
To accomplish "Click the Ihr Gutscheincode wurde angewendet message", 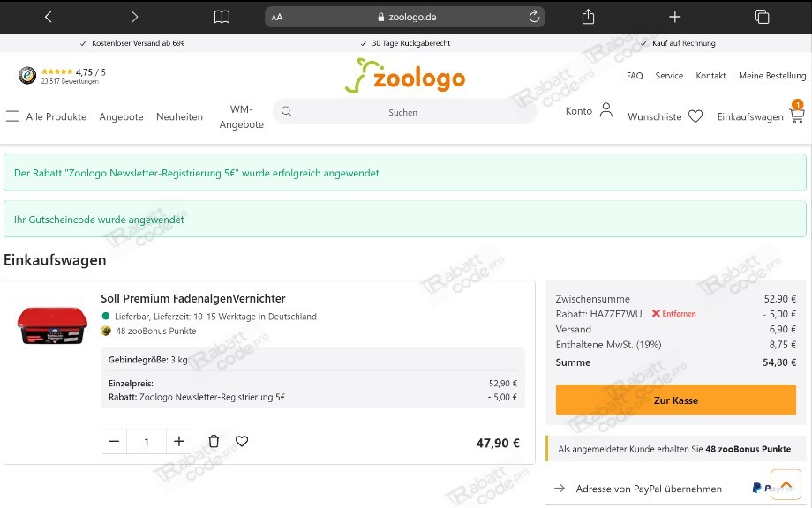I will (404, 220).
